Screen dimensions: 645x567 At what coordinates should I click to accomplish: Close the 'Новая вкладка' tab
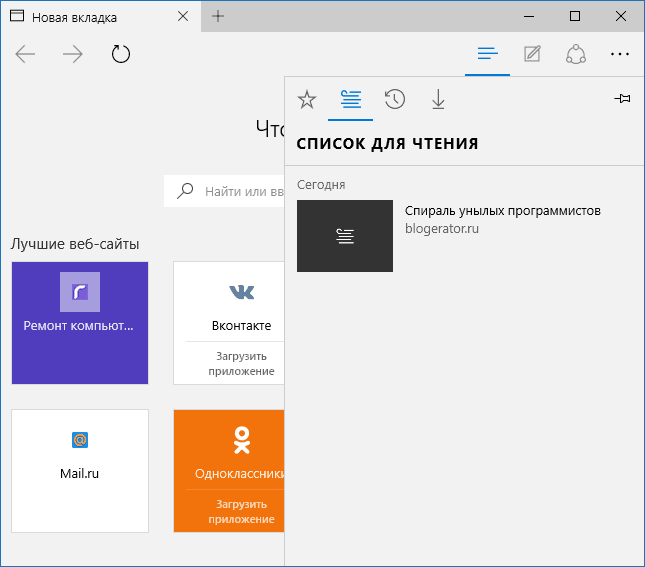coord(183,16)
